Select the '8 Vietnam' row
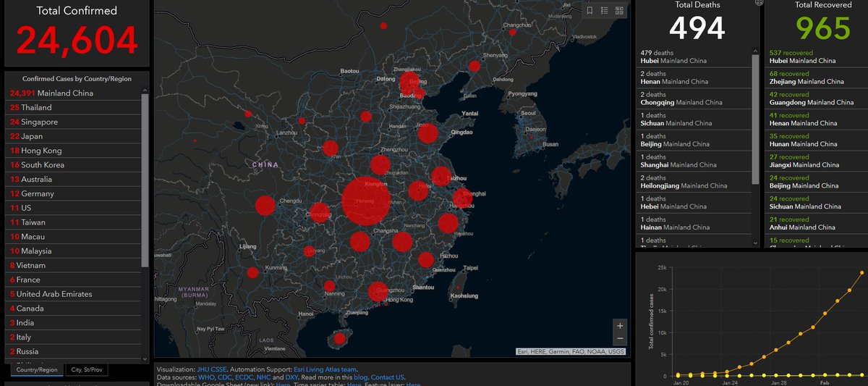Screen dimensions: 868x386 point(73,265)
